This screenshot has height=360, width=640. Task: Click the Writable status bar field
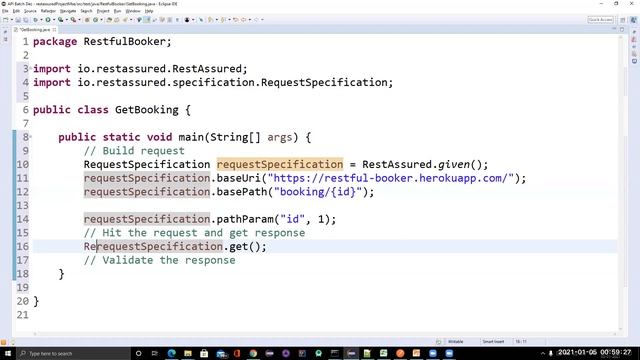pyautogui.click(x=456, y=342)
